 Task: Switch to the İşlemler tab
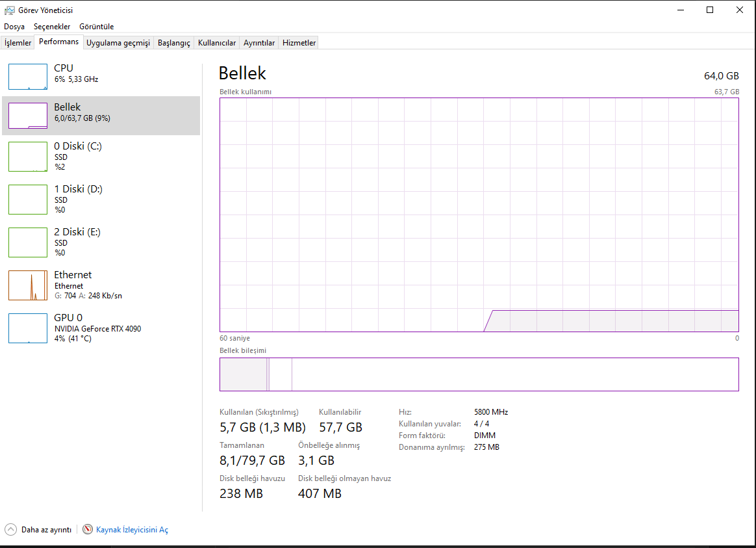coord(18,43)
